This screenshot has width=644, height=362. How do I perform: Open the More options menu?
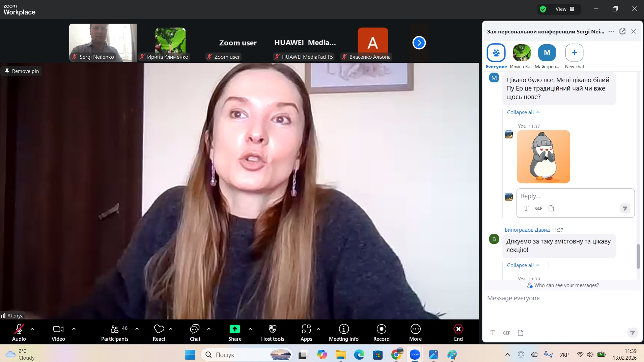coord(416,333)
